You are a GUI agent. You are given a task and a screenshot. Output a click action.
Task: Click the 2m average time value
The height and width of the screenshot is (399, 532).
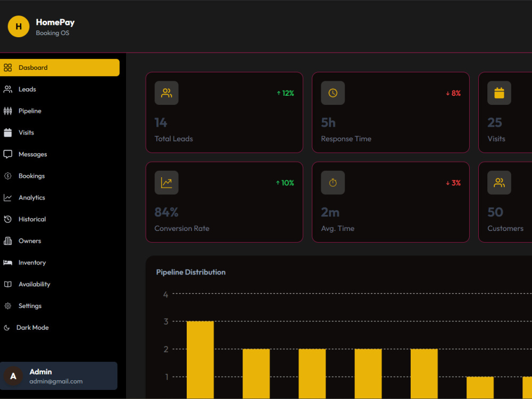[330, 212]
